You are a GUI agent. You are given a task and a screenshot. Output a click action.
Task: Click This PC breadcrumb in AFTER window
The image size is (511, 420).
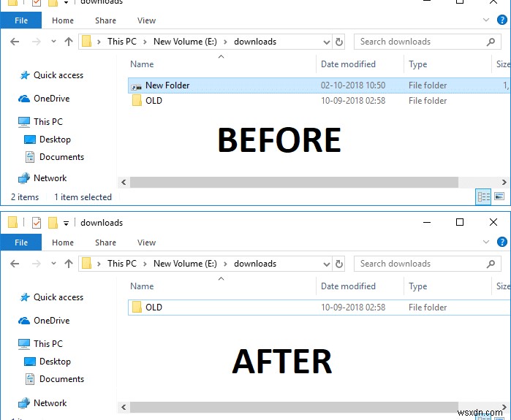coord(122,264)
